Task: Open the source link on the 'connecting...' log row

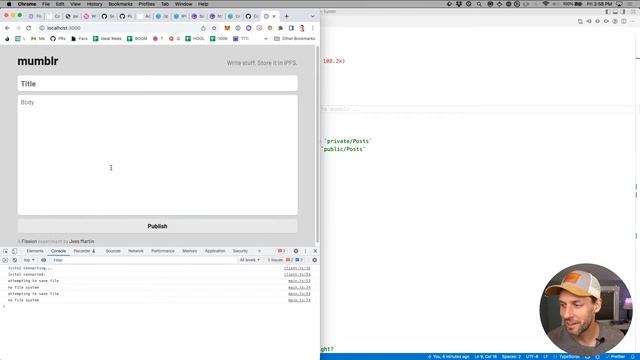Action: click(297, 268)
